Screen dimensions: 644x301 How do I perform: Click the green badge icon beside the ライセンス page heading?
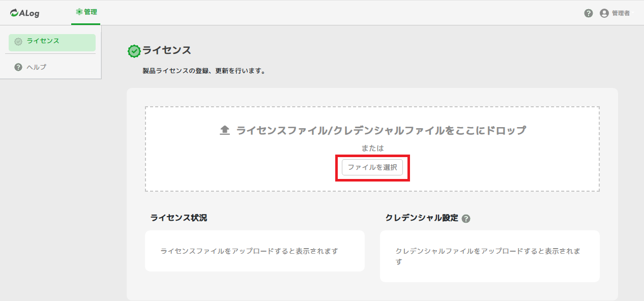click(134, 51)
